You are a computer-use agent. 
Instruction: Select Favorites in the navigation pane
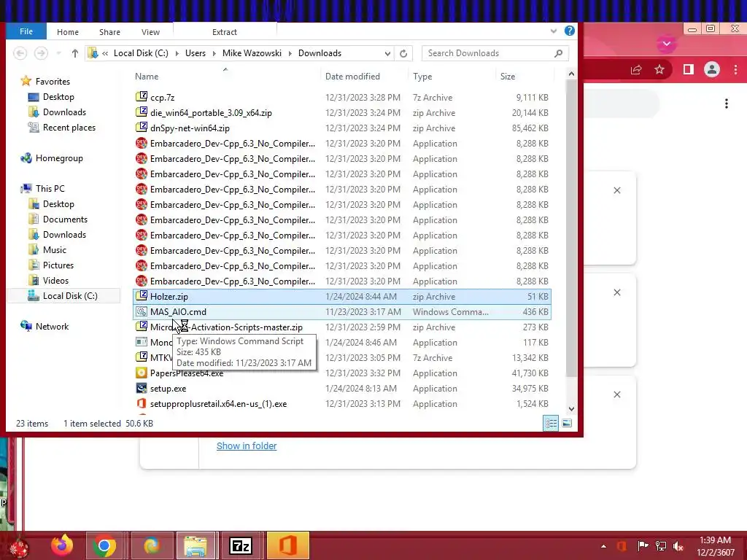pyautogui.click(x=53, y=82)
